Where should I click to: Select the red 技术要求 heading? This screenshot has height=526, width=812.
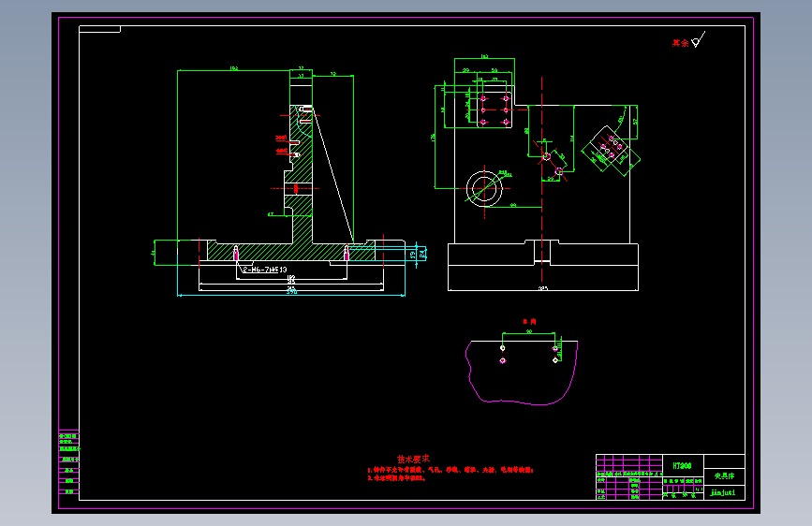pos(413,459)
